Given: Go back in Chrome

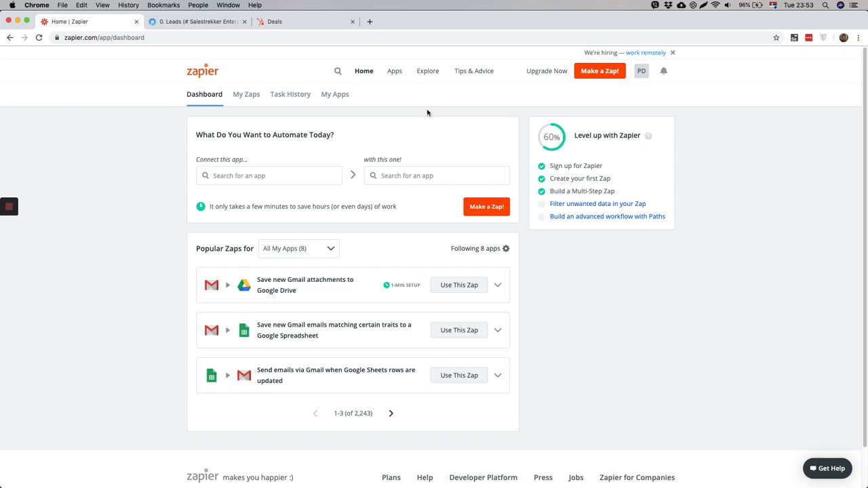Looking at the screenshot, I should (9, 37).
